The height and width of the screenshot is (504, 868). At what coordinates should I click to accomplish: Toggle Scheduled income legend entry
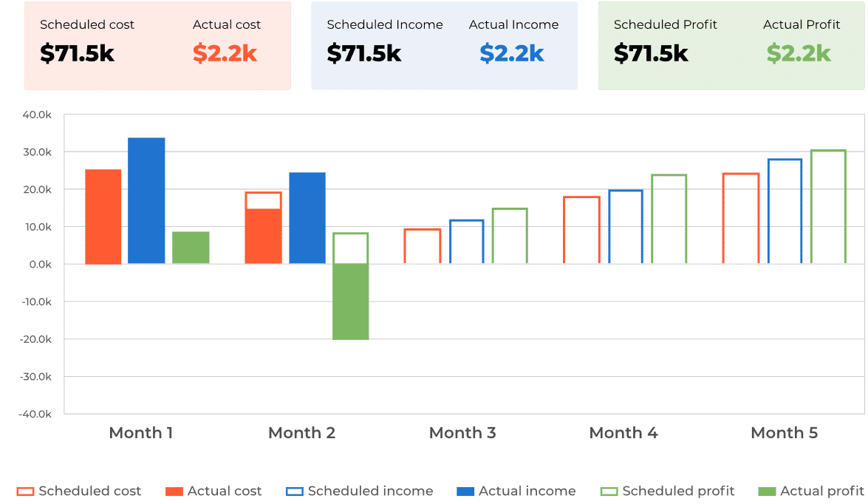click(359, 491)
